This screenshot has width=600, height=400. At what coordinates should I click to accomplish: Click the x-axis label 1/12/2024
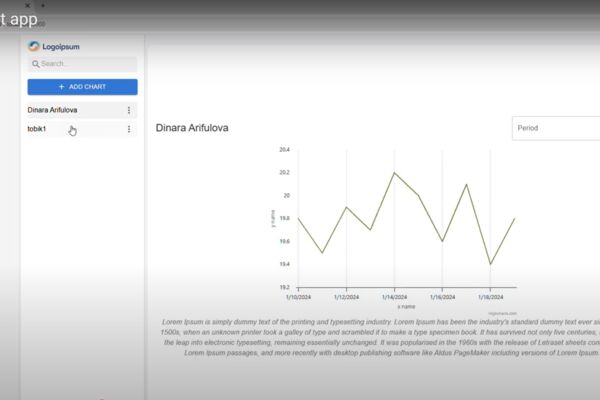pos(346,297)
